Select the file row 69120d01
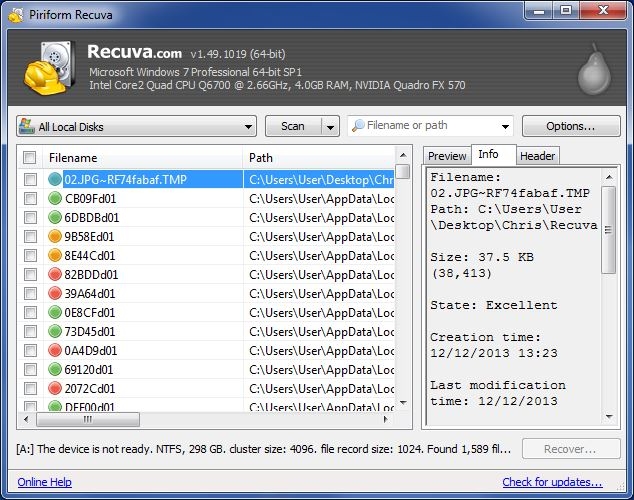634x500 pixels. [206, 369]
